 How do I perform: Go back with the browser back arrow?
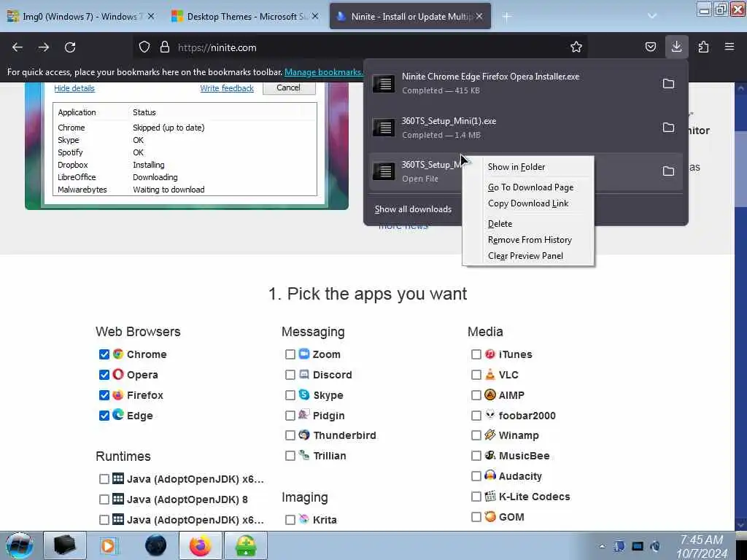tap(18, 47)
